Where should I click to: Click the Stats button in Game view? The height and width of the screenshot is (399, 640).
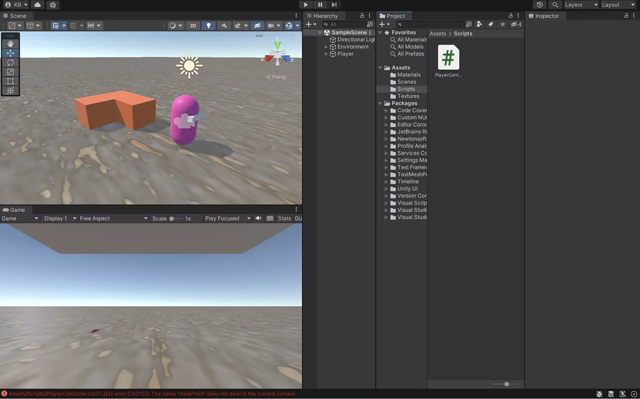tap(284, 218)
